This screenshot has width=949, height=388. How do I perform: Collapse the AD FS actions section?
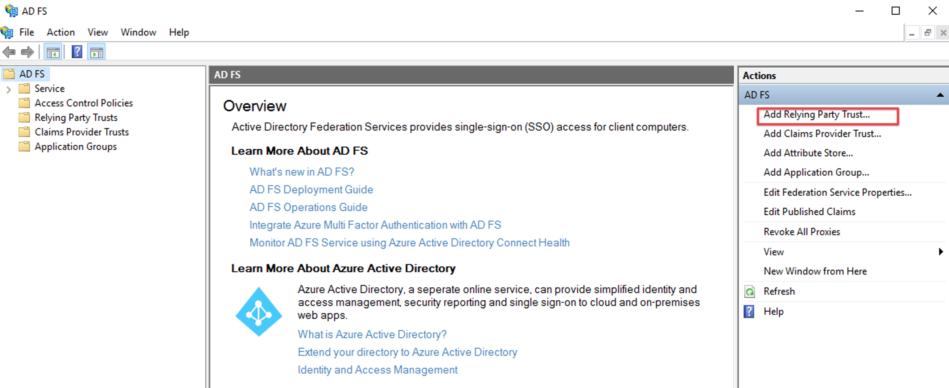point(939,95)
